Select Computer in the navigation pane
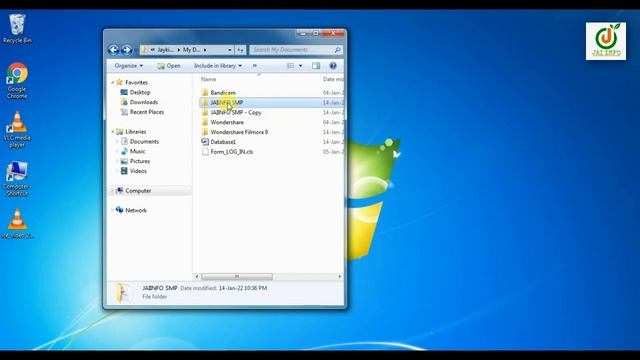 tap(138, 191)
